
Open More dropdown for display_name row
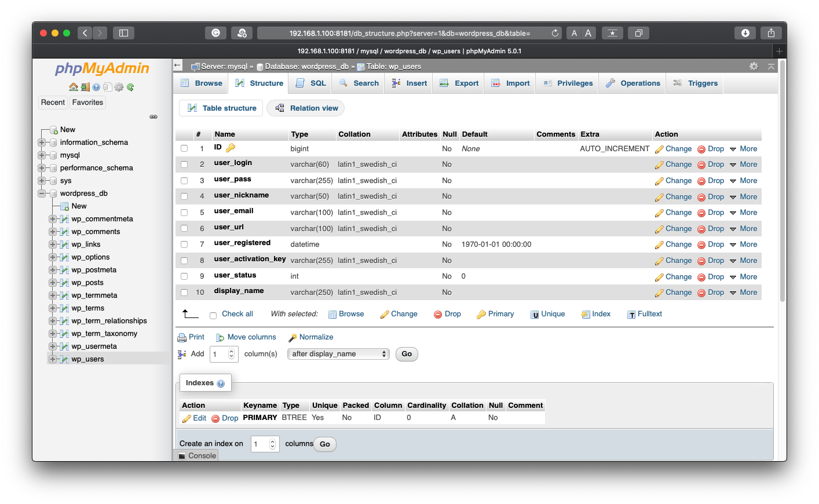click(x=744, y=293)
